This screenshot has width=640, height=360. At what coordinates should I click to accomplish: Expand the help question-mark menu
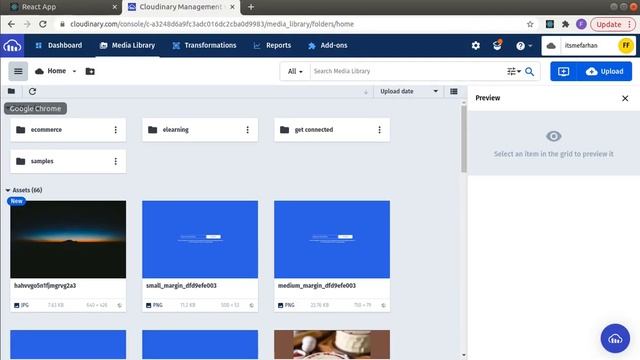click(524, 46)
